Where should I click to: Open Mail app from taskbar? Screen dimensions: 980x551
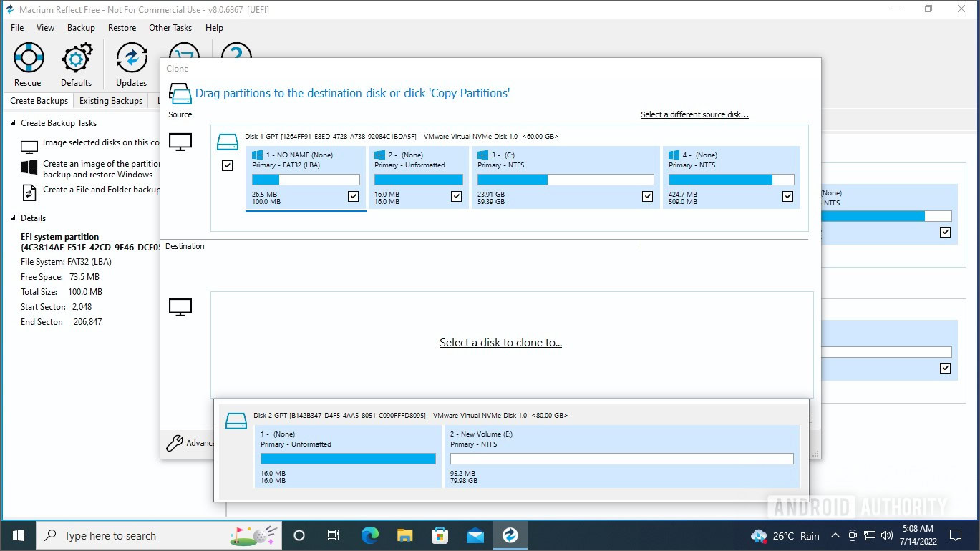(475, 535)
